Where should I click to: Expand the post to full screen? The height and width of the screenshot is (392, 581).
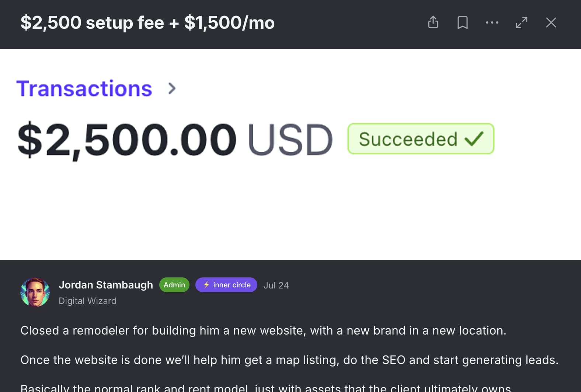tap(522, 22)
